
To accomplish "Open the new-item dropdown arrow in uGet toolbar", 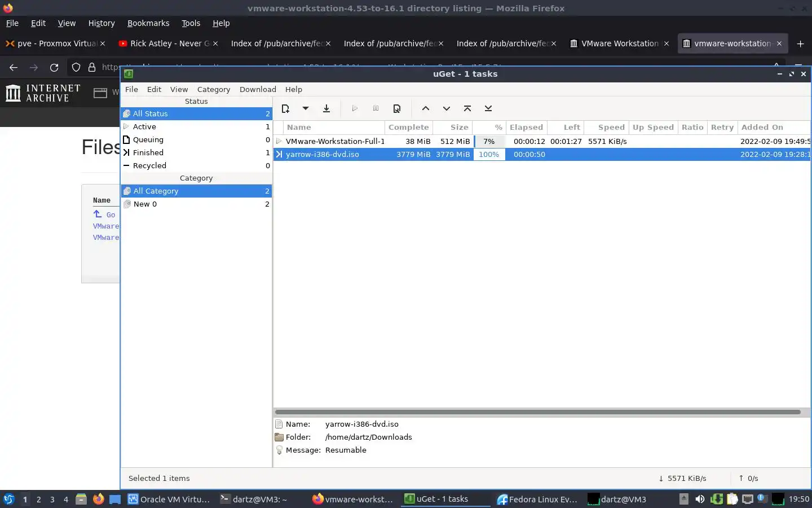I will [x=306, y=108].
